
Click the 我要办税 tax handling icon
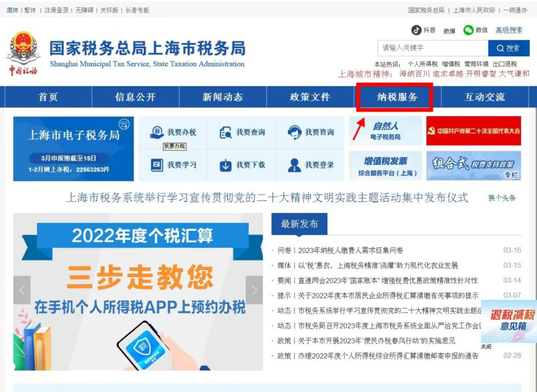157,132
